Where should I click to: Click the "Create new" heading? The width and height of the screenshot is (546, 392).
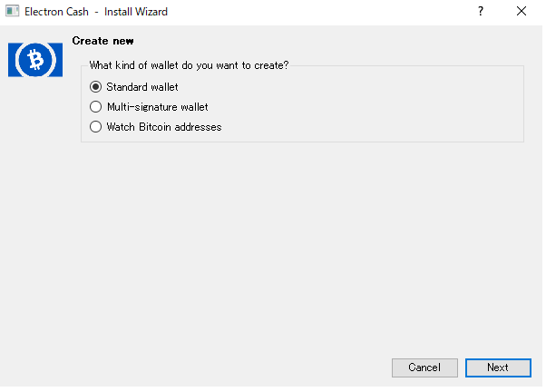click(102, 41)
